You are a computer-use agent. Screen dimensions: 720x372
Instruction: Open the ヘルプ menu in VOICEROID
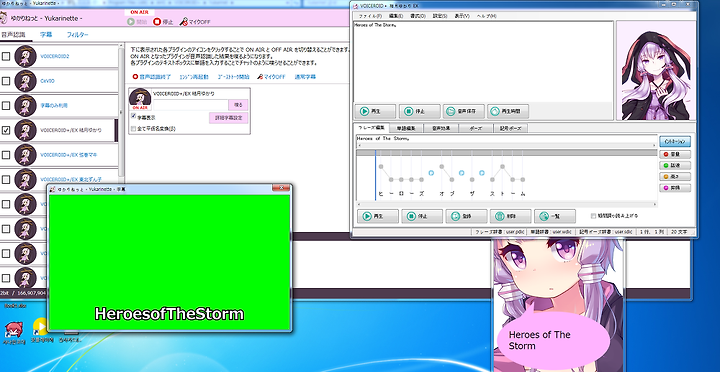[x=487, y=16]
